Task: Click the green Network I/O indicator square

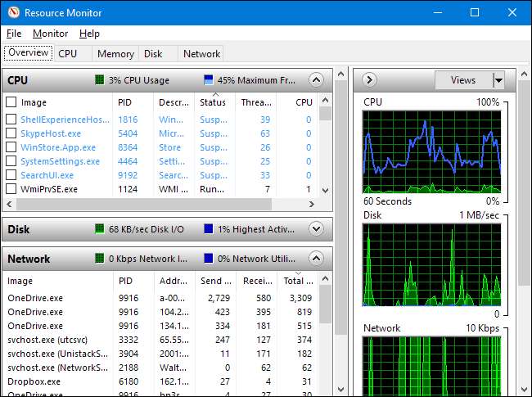Action: [99, 259]
